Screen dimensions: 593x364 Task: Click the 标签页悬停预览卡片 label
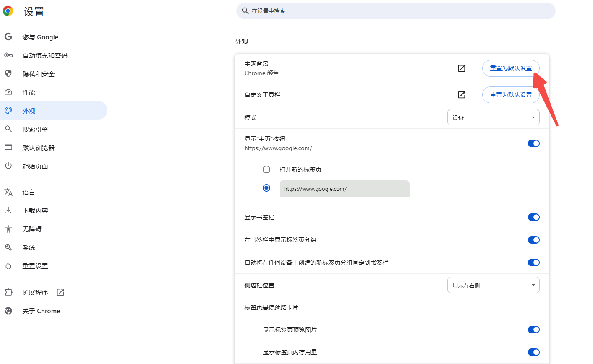coord(271,307)
